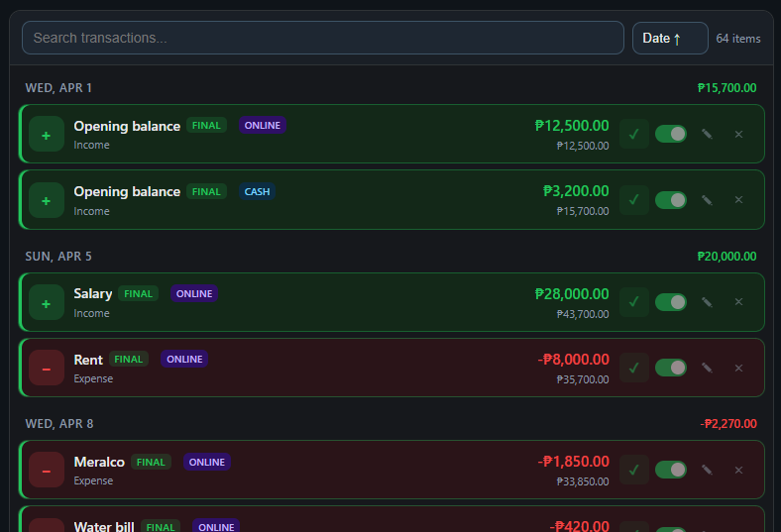Click the ONLINE badge on Rent row
The image size is (781, 532).
[x=184, y=360]
